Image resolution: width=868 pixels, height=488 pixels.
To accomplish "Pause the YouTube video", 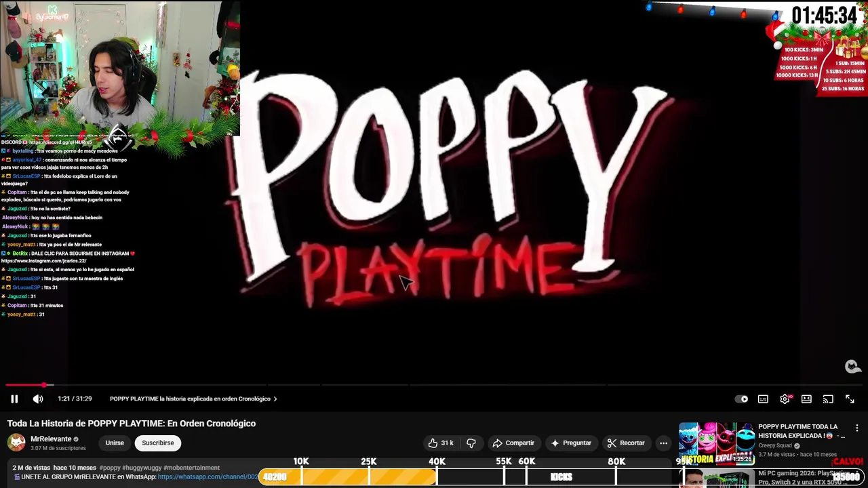I will 14,399.
